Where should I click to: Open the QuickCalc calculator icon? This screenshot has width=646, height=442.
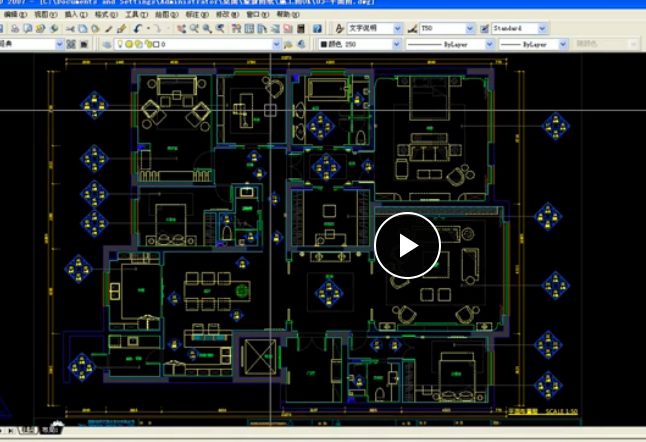click(x=301, y=29)
